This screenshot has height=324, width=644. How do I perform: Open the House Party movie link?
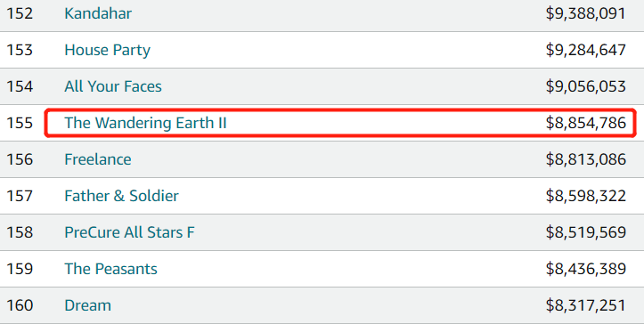coord(107,50)
